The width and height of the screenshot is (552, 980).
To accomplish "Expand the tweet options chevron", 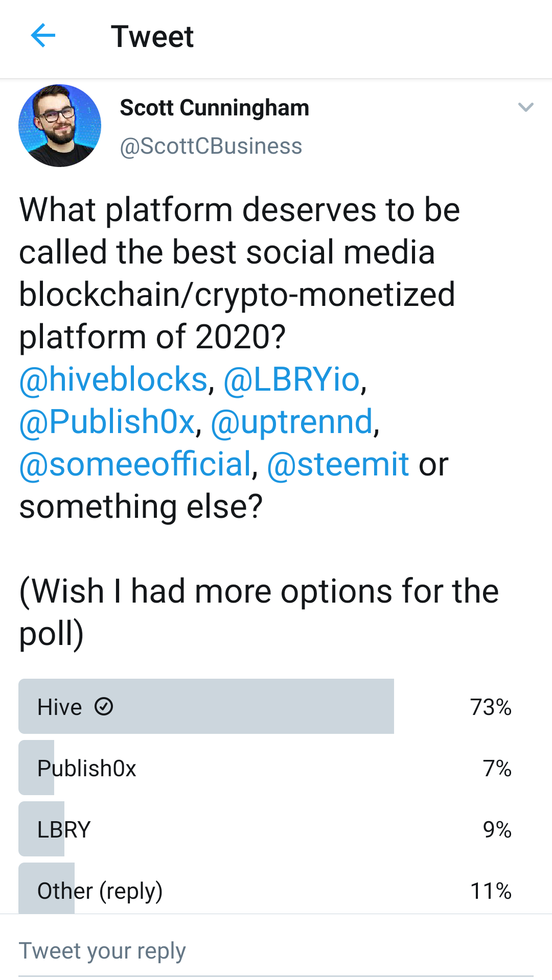I will [x=525, y=107].
